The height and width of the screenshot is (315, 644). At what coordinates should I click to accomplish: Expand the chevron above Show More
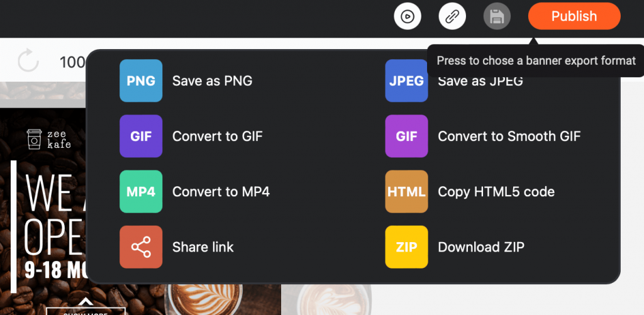[86, 302]
